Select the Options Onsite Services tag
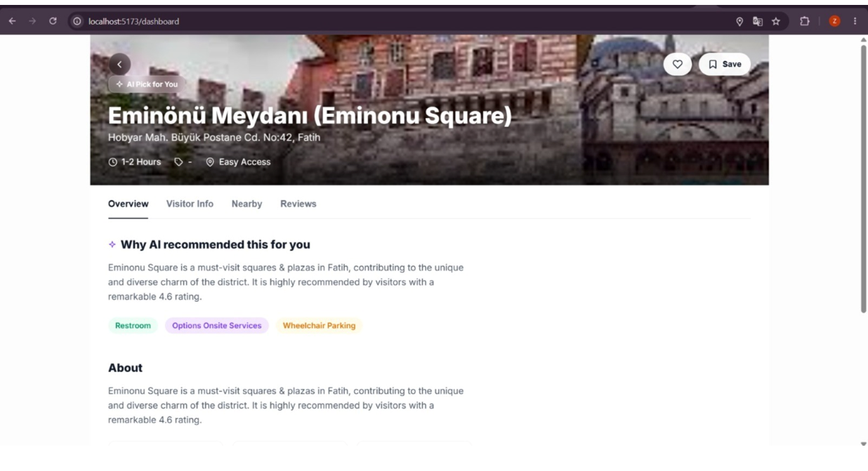The width and height of the screenshot is (868, 471). tap(217, 325)
